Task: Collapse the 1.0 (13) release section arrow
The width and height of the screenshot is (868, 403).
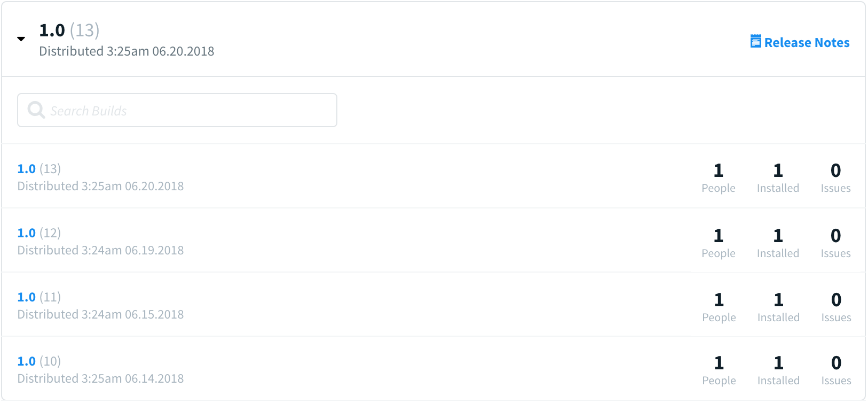Action: point(21,39)
